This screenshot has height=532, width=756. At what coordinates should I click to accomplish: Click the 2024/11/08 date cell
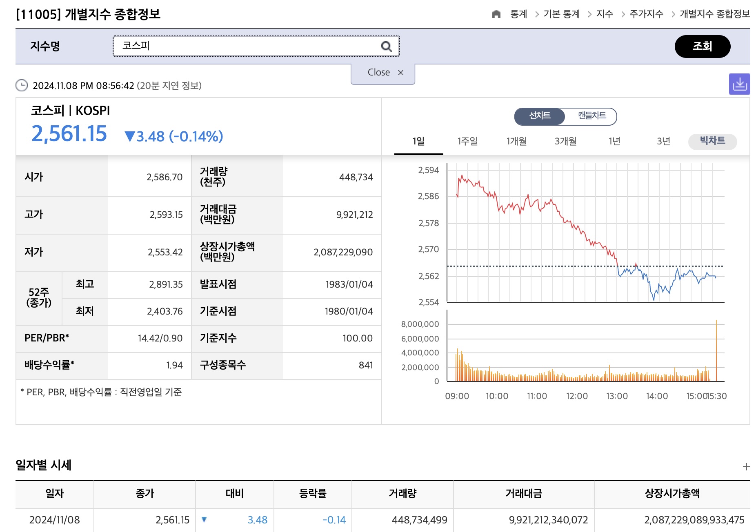point(54,520)
